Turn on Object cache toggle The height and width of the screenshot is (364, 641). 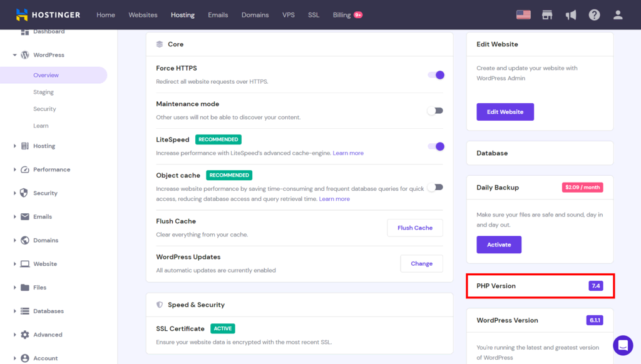(x=435, y=187)
